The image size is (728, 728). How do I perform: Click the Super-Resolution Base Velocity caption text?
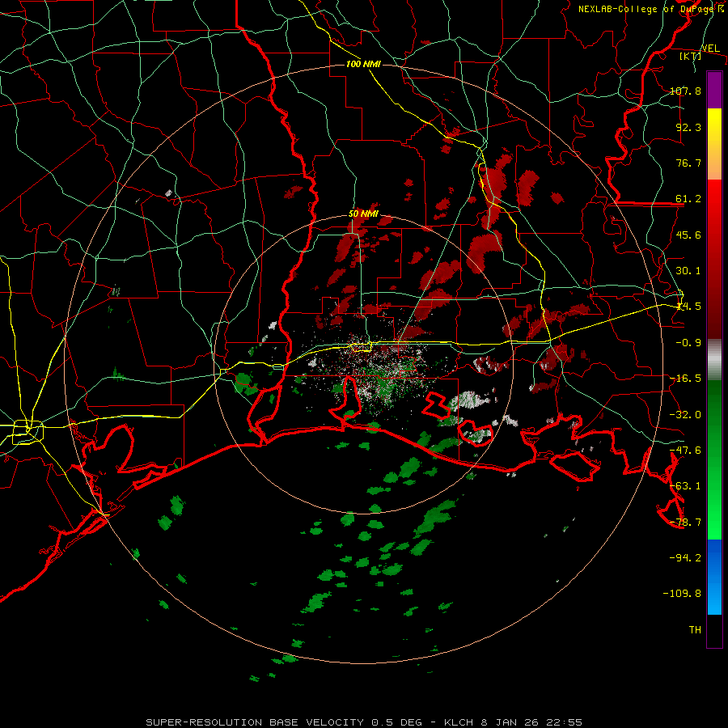tap(364, 722)
